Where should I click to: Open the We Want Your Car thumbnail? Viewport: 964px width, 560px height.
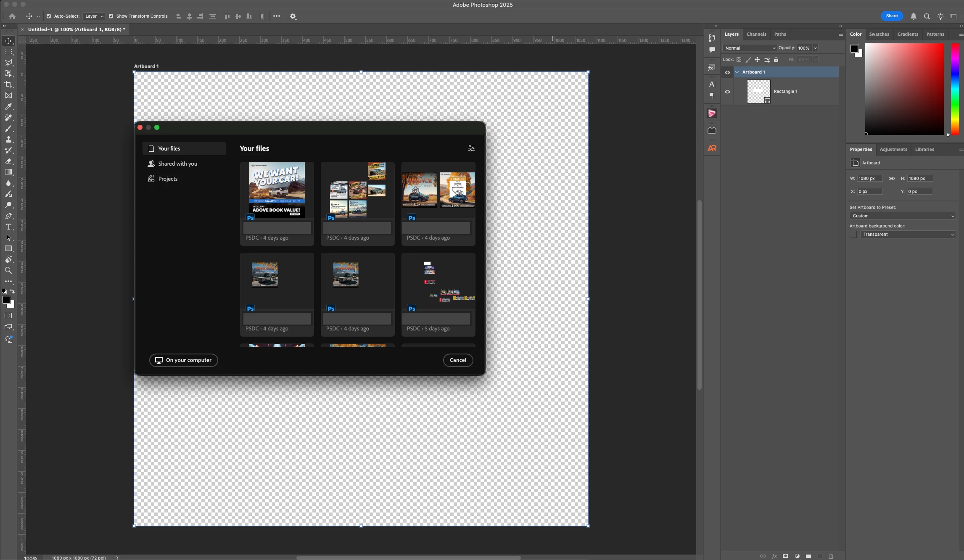277,190
